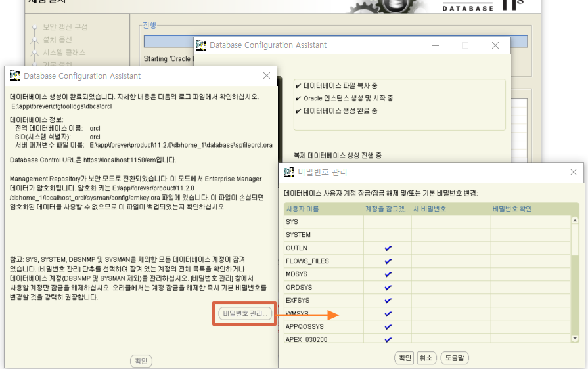
Task: Select the FLOWS_FILES user name
Action: point(307,261)
